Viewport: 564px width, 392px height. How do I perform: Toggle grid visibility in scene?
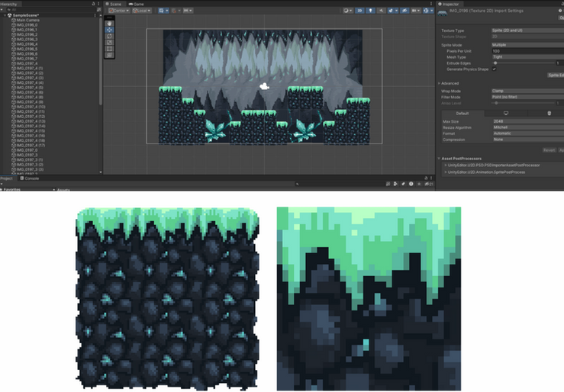163,11
